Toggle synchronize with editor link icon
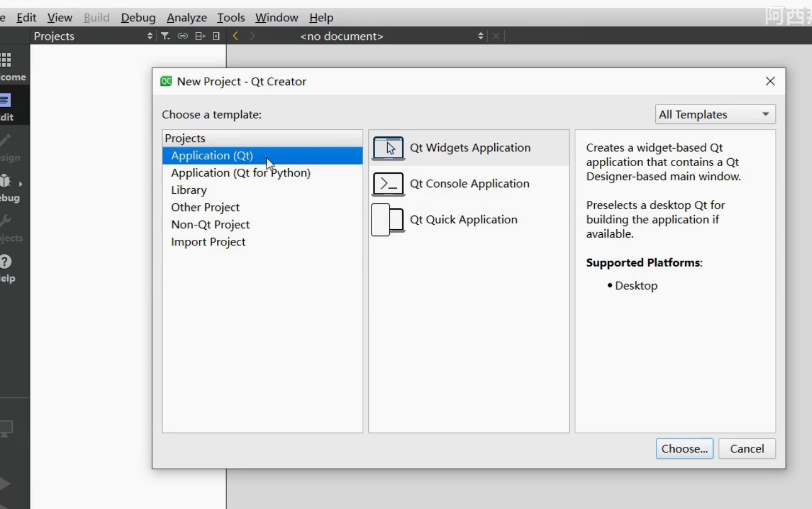This screenshot has height=509, width=812. click(182, 36)
